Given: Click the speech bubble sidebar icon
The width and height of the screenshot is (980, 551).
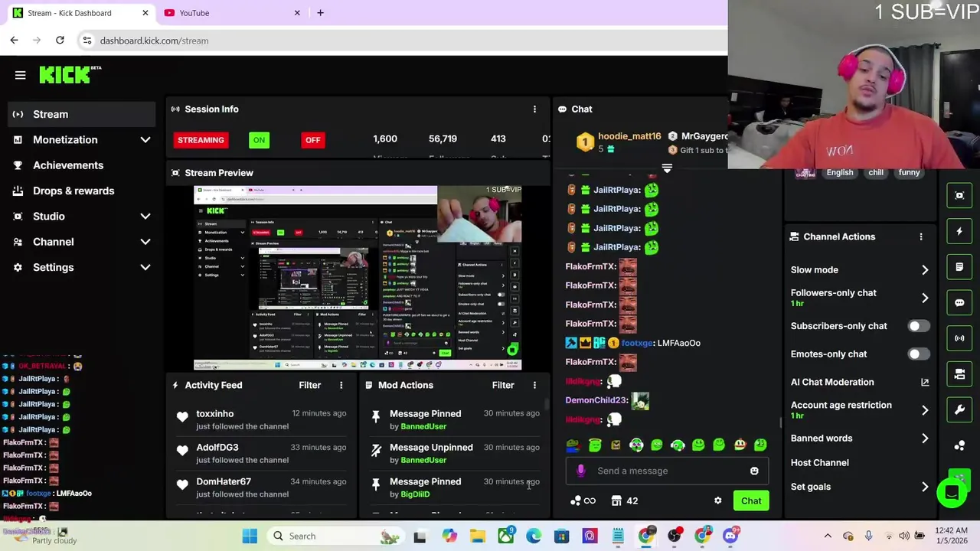Looking at the screenshot, I should (959, 302).
